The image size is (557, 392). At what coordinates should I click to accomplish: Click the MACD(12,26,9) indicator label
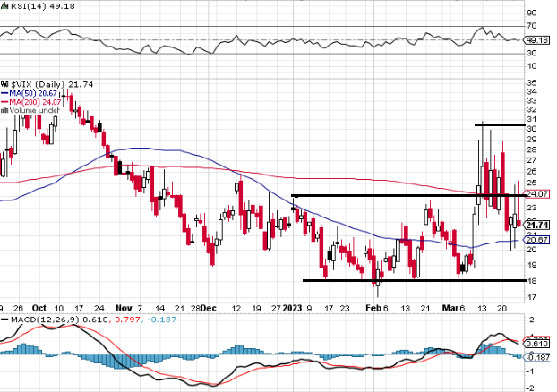pos(40,319)
